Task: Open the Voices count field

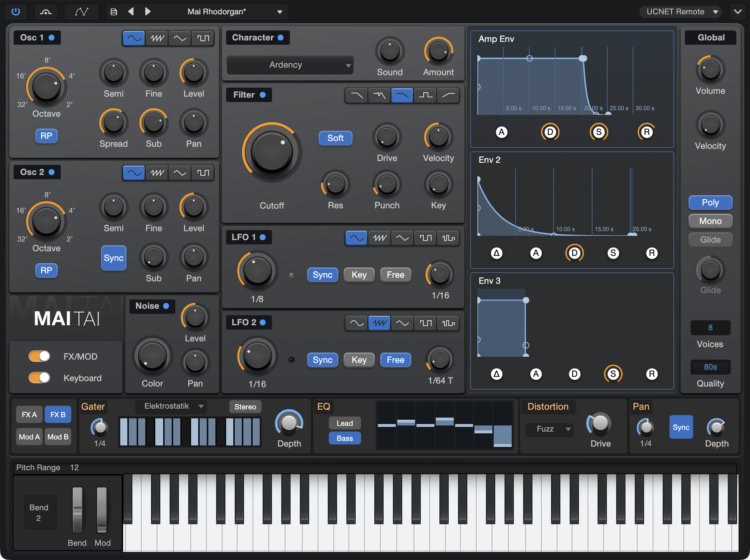Action: pyautogui.click(x=710, y=327)
